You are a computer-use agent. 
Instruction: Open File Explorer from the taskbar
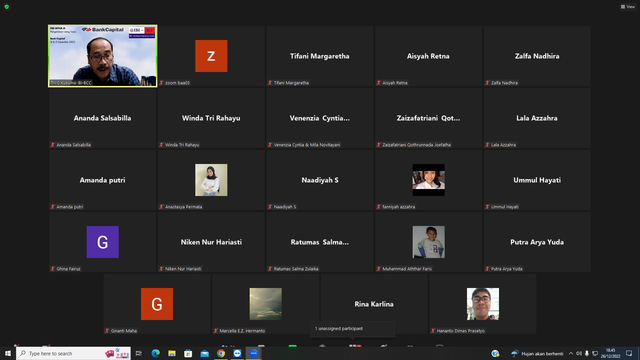pos(172,353)
